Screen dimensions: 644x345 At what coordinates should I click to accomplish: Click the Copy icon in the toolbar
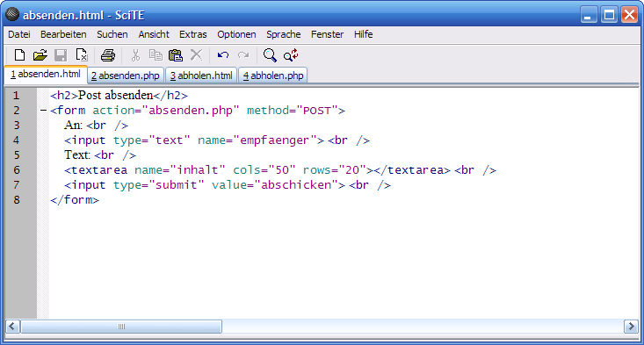click(x=156, y=55)
